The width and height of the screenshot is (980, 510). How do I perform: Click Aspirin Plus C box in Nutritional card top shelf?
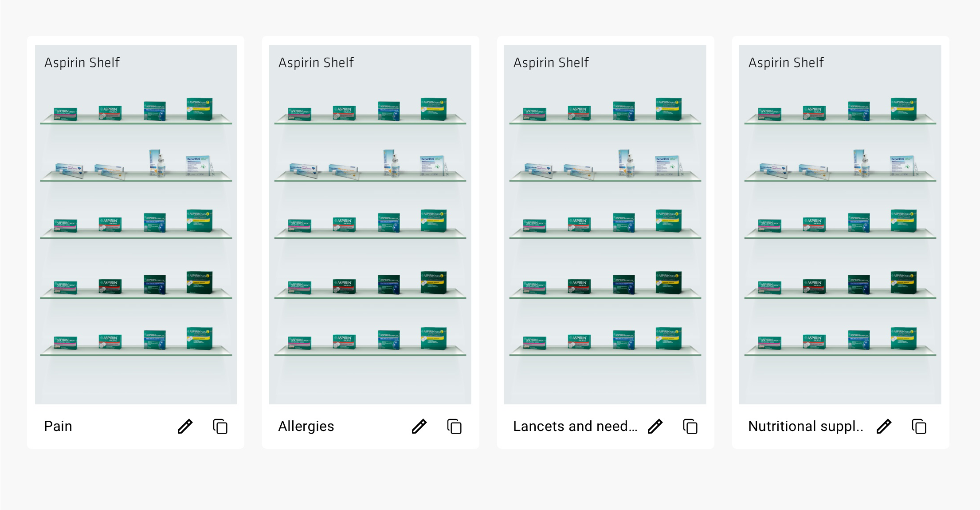click(904, 109)
